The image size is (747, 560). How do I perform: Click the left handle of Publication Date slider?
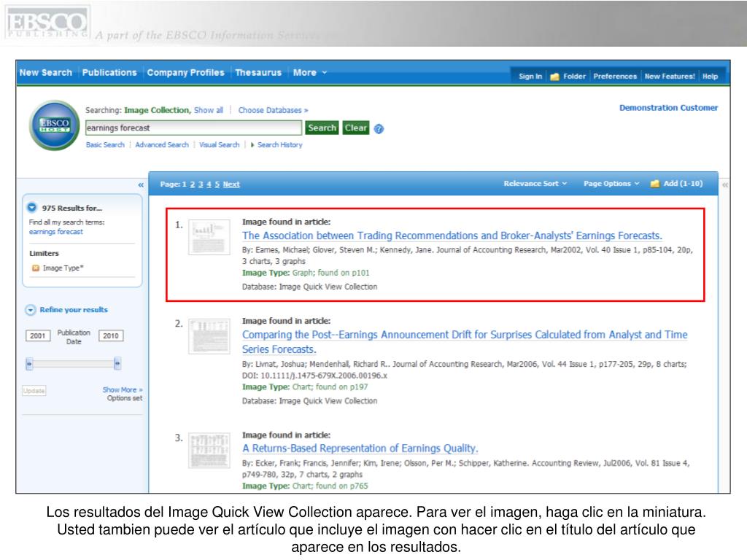[x=29, y=364]
